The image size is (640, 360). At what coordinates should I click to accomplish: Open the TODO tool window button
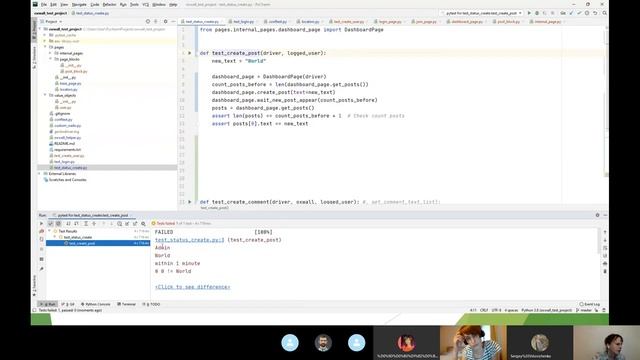151,304
